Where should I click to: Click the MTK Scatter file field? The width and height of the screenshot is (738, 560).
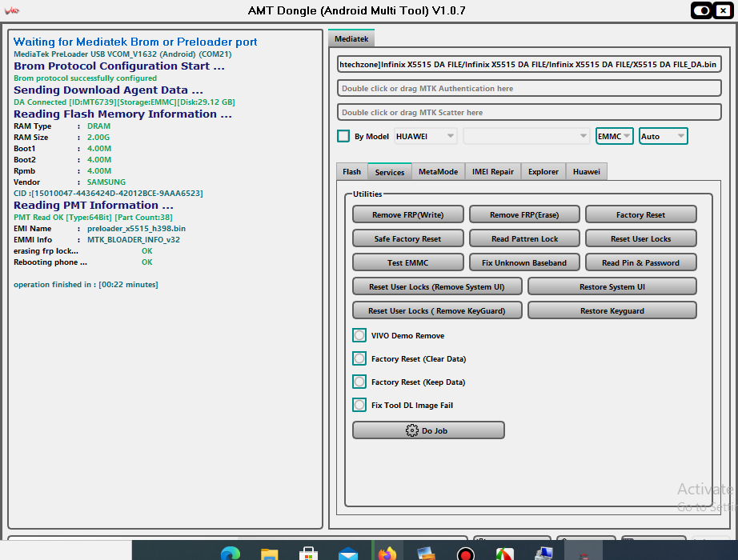[529, 112]
